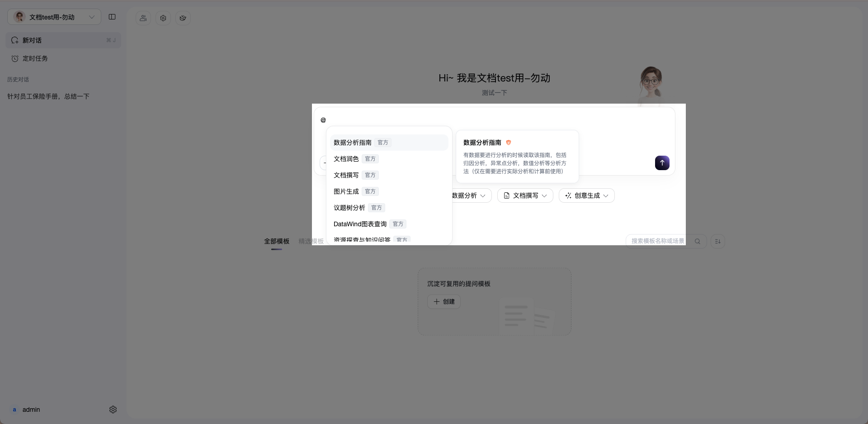
Task: Open the settings hexagon icon in top toolbar
Action: (x=163, y=18)
